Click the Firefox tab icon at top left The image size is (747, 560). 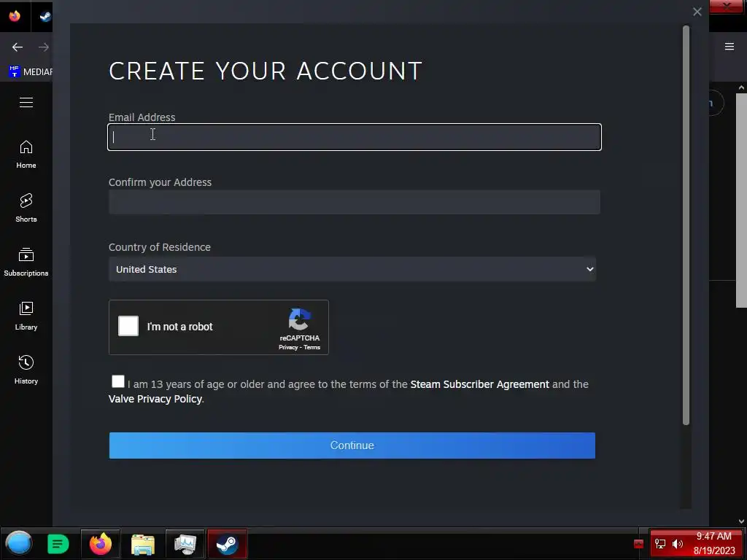15,16
